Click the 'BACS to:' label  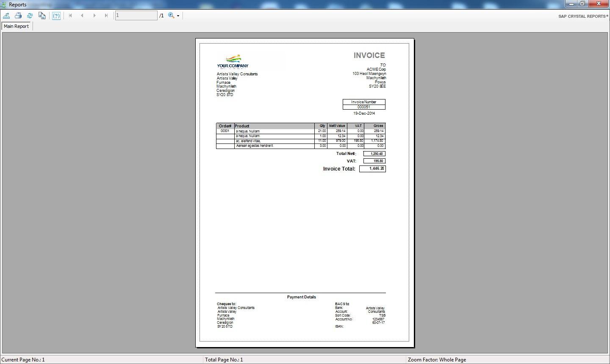coord(342,304)
